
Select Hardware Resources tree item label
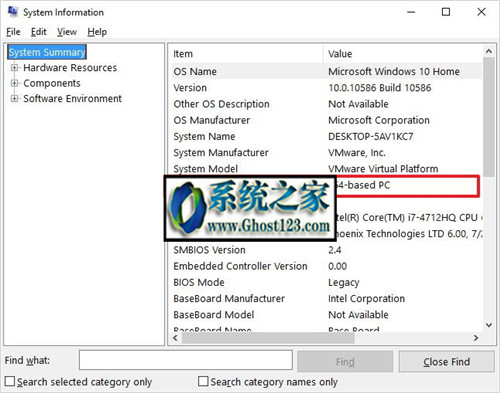pyautogui.click(x=70, y=68)
